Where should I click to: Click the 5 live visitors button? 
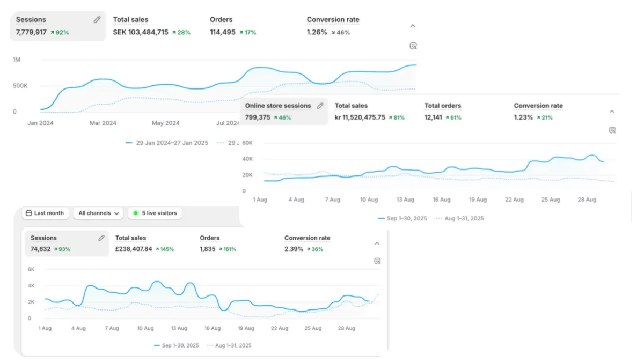coord(155,213)
